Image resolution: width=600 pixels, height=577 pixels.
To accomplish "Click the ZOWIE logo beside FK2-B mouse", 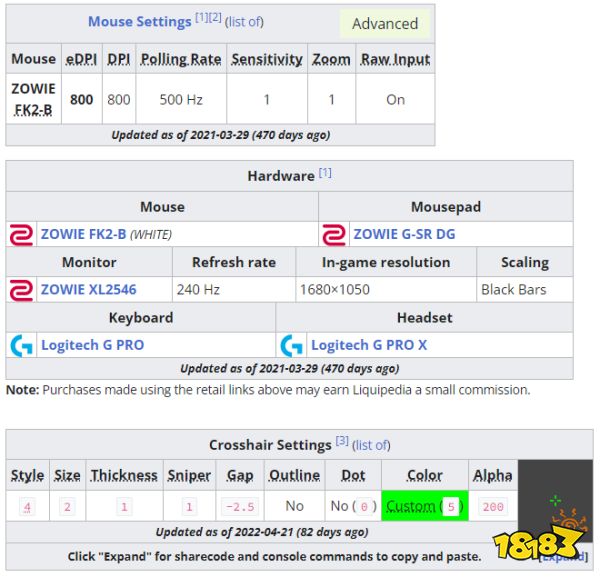I will [x=21, y=235].
